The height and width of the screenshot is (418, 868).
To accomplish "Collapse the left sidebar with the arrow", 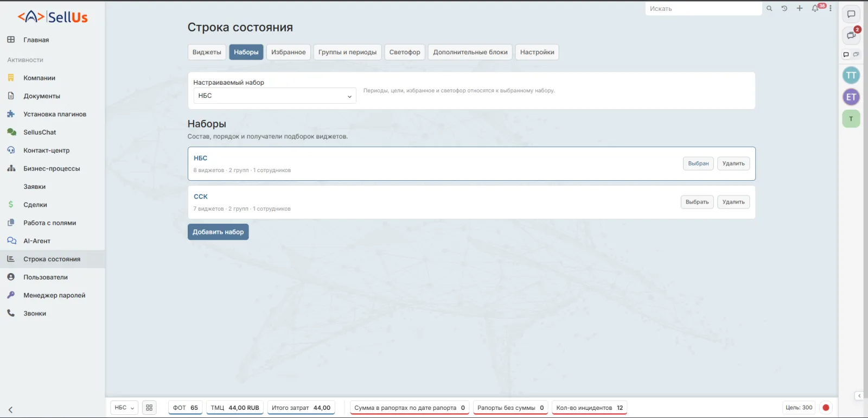I will [10, 410].
